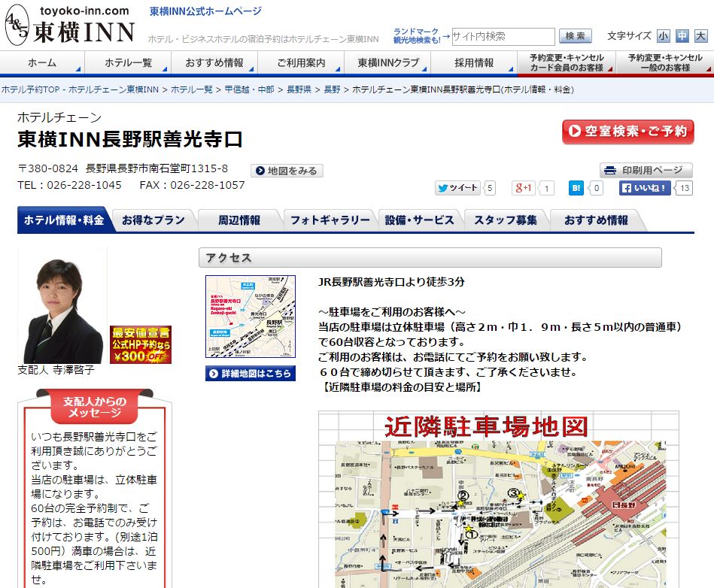Click the アクセス section header
The height and width of the screenshot is (588, 714).
[430, 258]
